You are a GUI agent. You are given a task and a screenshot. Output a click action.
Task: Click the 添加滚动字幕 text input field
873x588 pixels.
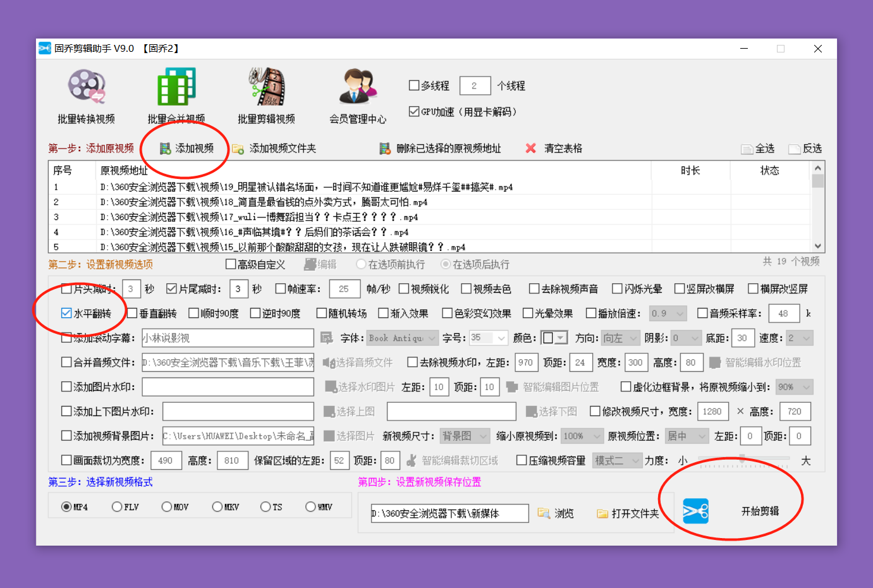click(228, 338)
